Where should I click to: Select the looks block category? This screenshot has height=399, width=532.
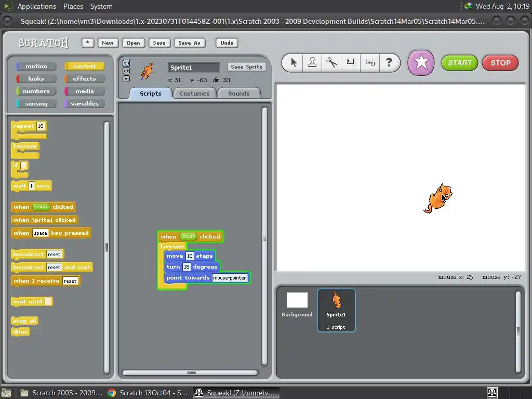coord(36,79)
